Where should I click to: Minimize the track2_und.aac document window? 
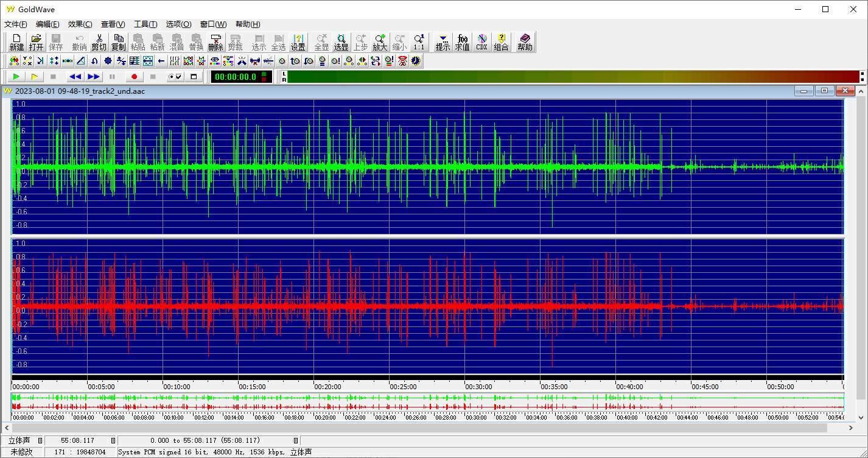coord(804,91)
